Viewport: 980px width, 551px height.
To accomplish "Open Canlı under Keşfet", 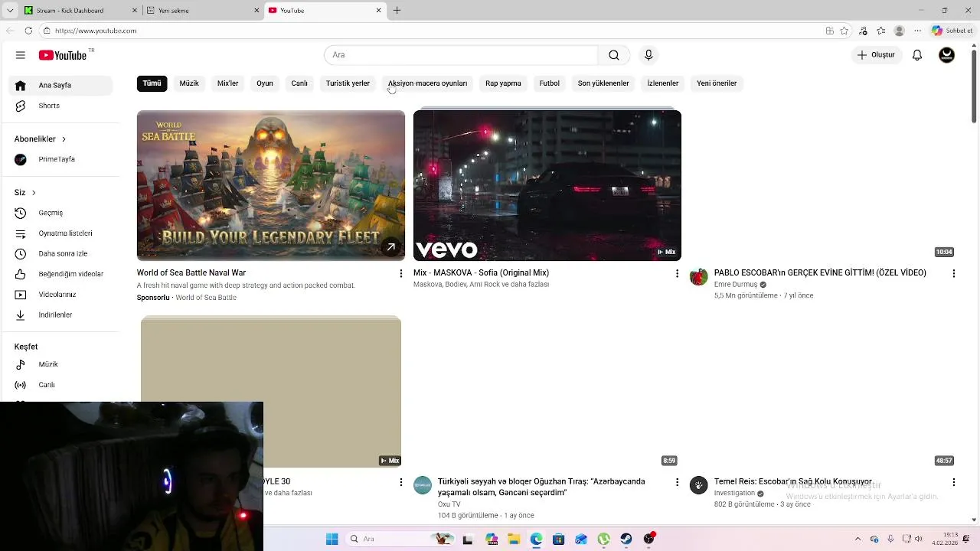I will pos(60,385).
